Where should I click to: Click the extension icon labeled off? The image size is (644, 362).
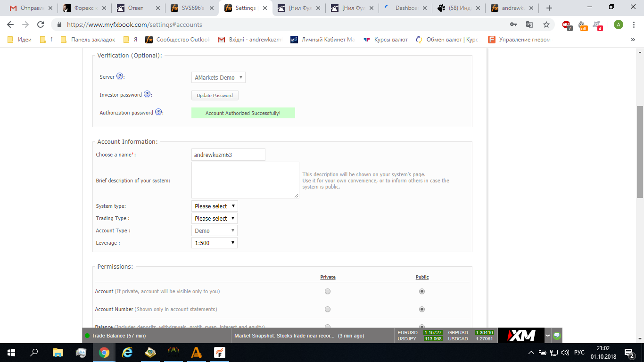(x=583, y=25)
